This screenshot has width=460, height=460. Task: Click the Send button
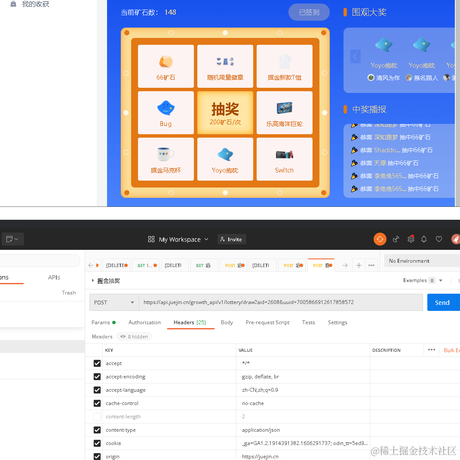(443, 302)
